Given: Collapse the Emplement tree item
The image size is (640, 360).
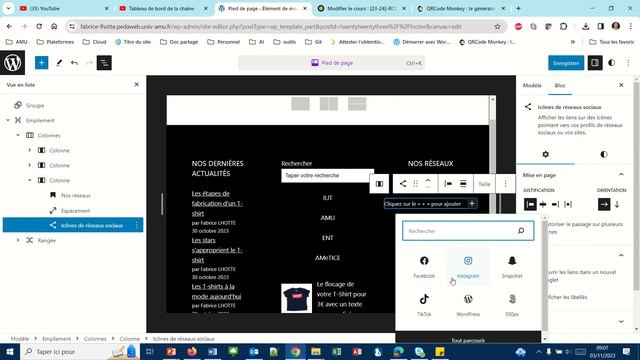Looking at the screenshot, I should coord(8,120).
